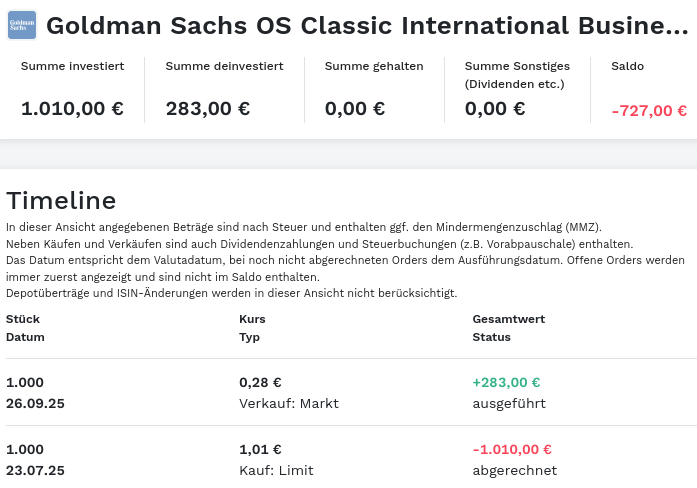Click the Kauf: Limit order type
Viewport: 697px width, 488px height.
(276, 470)
